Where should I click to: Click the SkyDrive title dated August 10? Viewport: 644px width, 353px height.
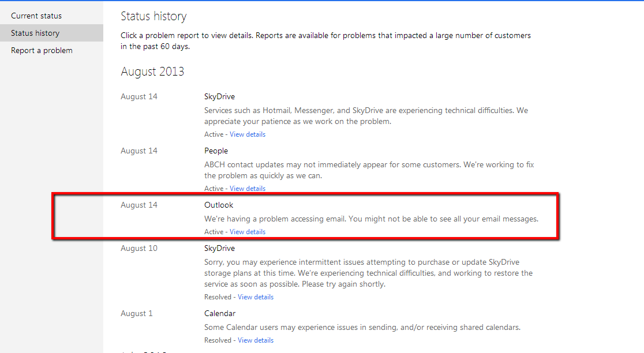[219, 248]
